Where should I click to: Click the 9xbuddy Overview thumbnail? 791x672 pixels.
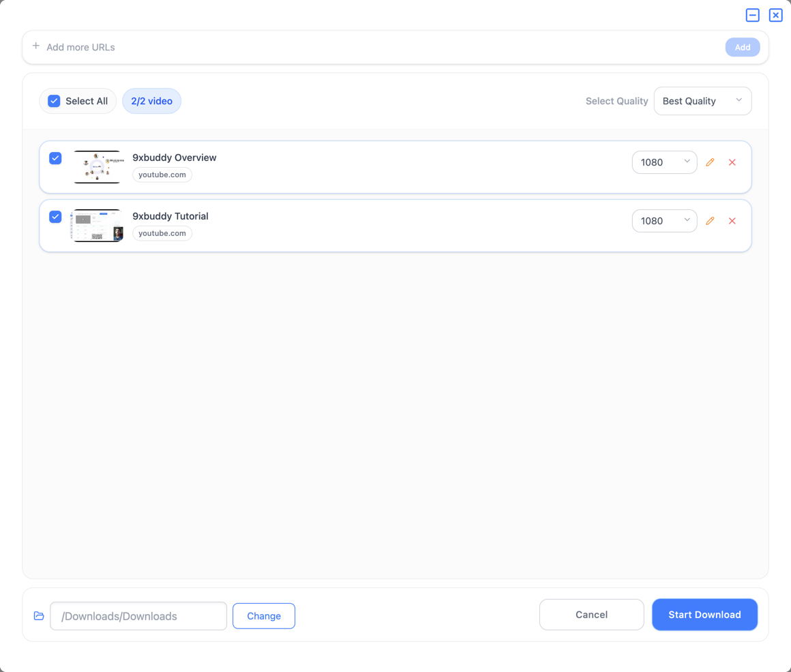coord(97,167)
